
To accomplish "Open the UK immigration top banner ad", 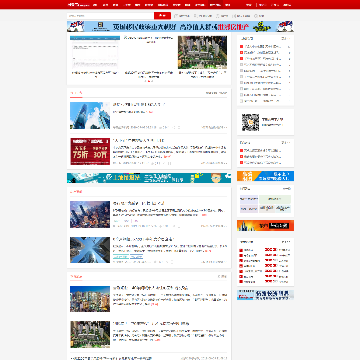I will point(180,26).
